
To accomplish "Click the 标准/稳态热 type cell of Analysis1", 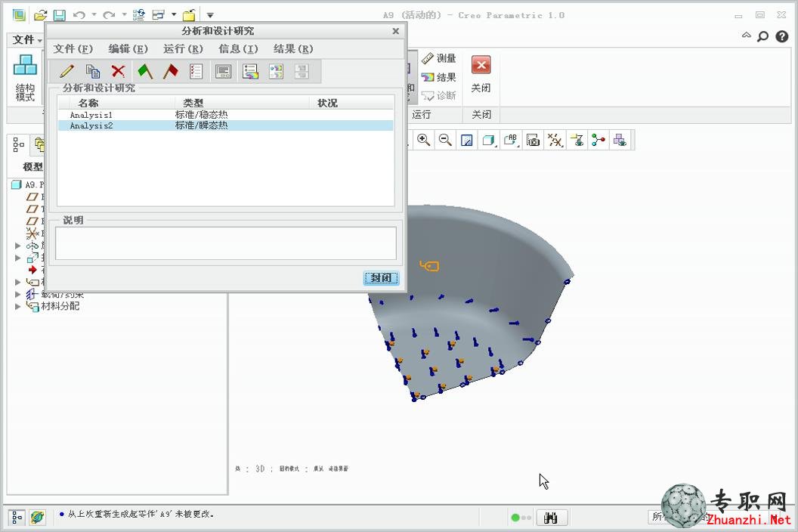I will (202, 115).
